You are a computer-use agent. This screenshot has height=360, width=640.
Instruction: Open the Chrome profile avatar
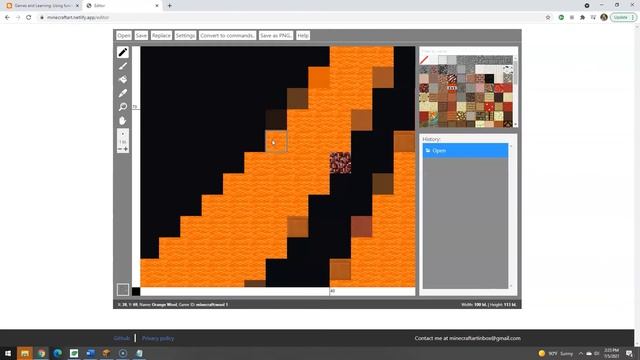click(x=604, y=18)
